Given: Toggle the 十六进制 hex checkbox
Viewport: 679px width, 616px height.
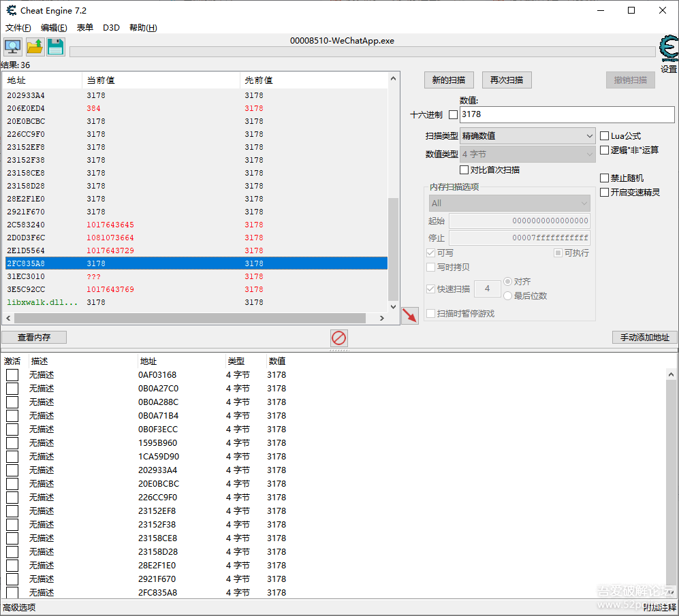Looking at the screenshot, I should (453, 115).
